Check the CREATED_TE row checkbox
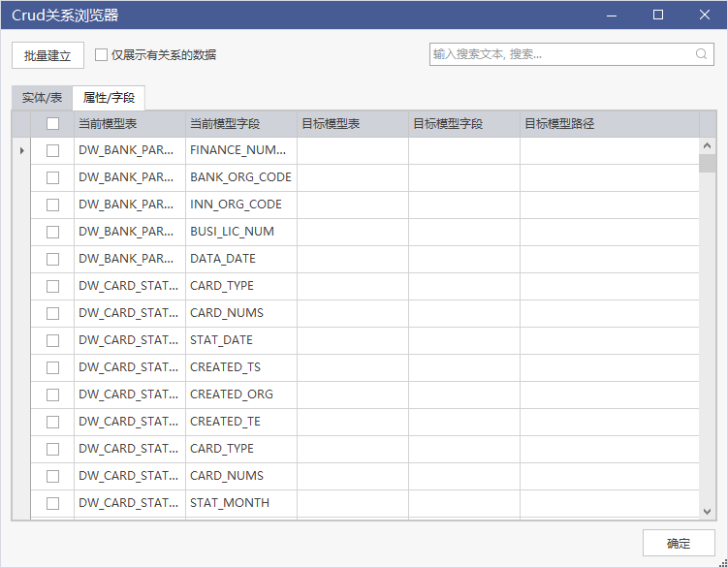Screen dimensions: 728x568 (53, 422)
